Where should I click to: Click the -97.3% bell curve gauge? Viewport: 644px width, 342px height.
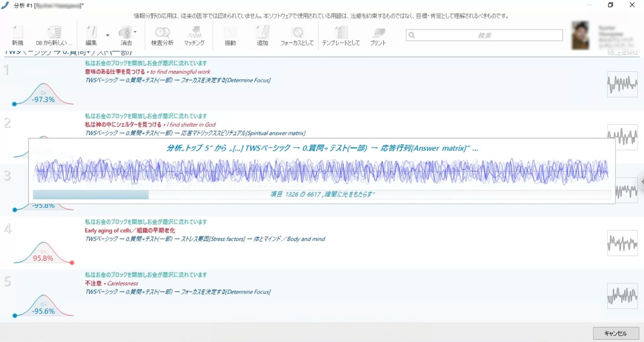(x=43, y=94)
